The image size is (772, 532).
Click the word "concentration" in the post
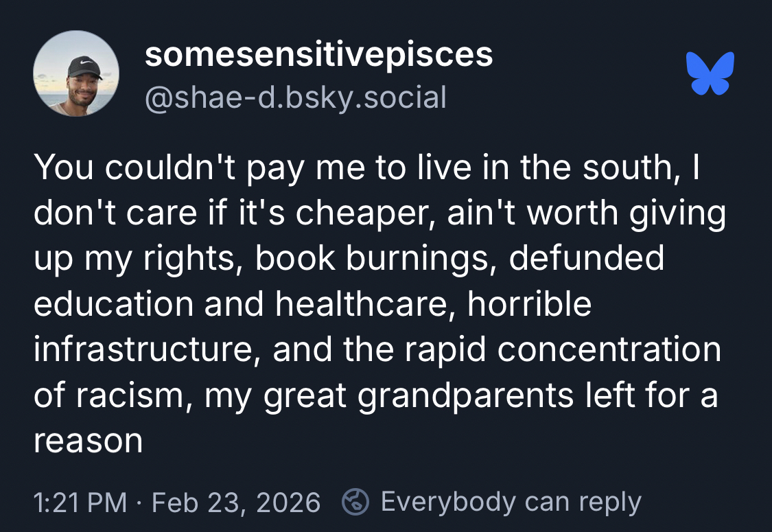[609, 349]
